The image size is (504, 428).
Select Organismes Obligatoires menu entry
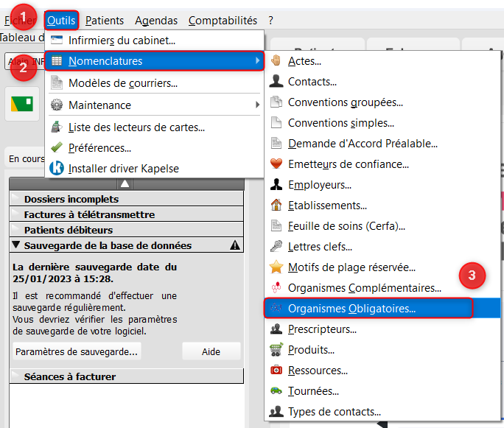point(351,309)
